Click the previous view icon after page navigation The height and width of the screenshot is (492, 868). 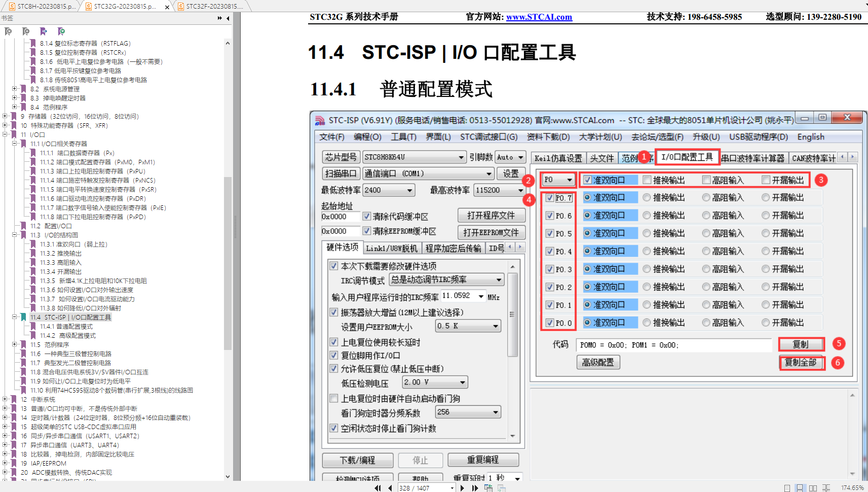488,488
